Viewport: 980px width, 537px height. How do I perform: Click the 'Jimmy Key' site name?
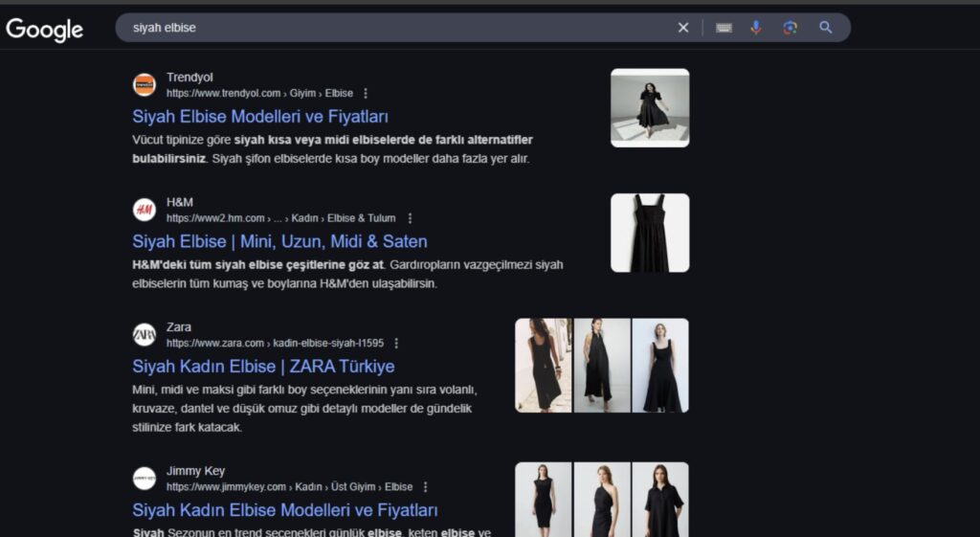pyautogui.click(x=195, y=471)
